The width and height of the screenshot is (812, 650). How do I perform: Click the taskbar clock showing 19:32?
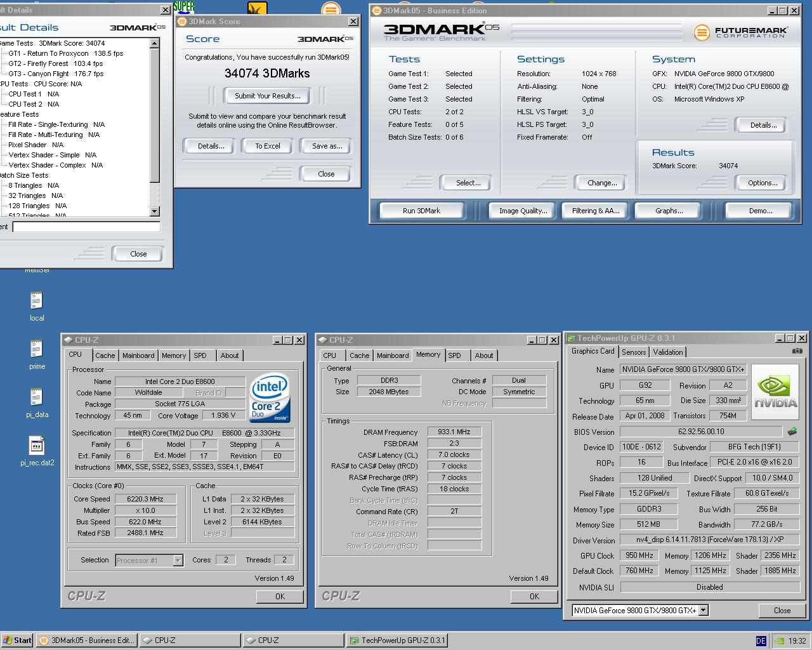tap(797, 640)
